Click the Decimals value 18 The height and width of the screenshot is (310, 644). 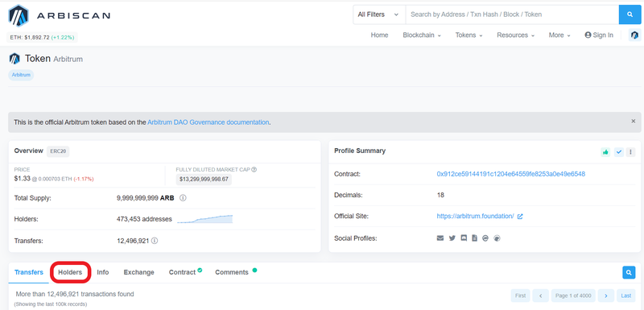click(440, 195)
